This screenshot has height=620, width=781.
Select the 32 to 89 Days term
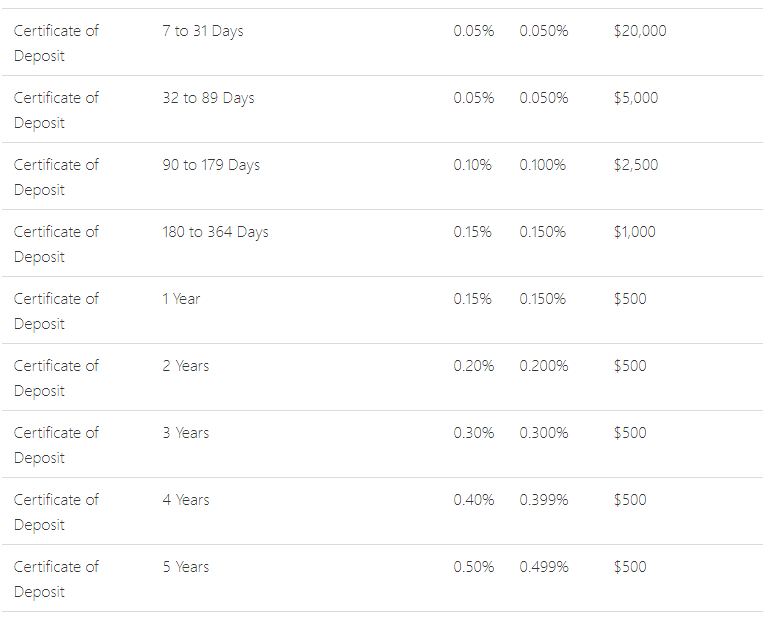click(208, 98)
